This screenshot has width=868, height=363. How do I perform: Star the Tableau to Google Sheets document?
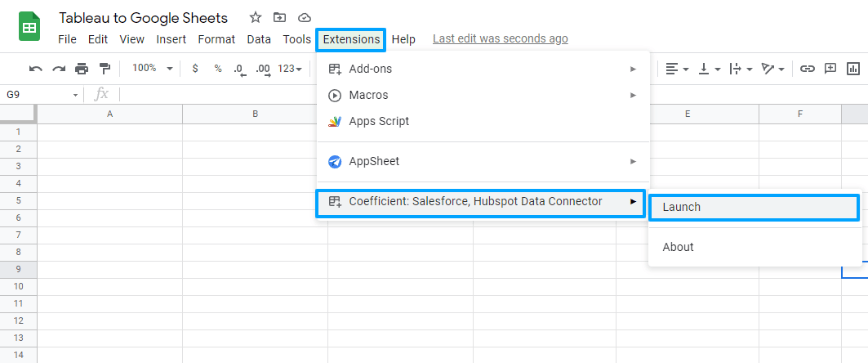pos(256,17)
